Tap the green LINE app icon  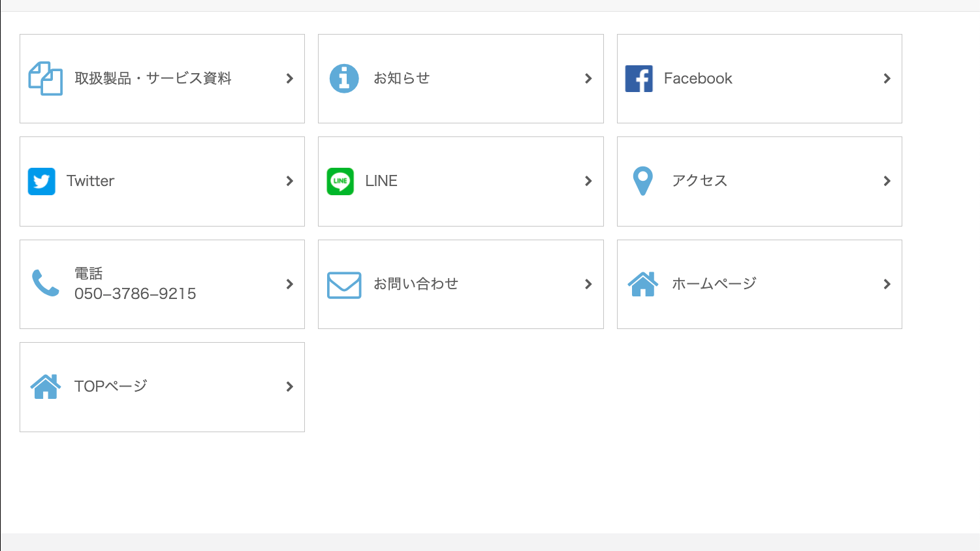pos(340,181)
